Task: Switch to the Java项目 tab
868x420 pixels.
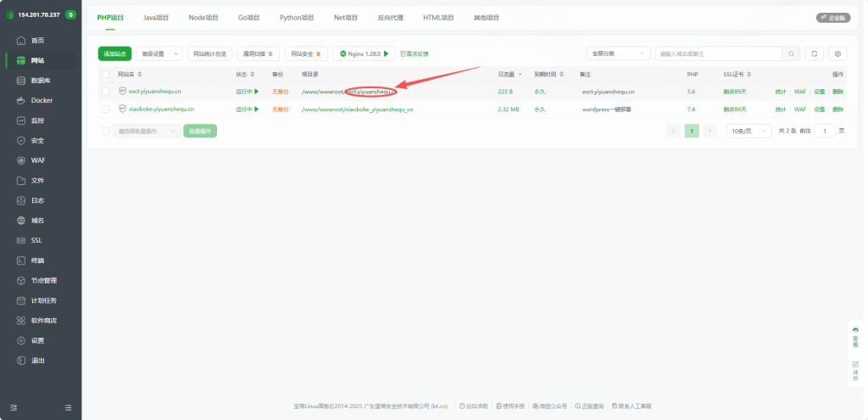Action: pos(156,17)
